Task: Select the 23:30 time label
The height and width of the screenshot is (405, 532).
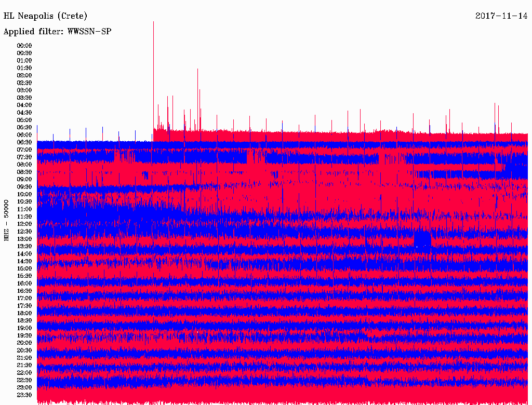Action: 24,395
